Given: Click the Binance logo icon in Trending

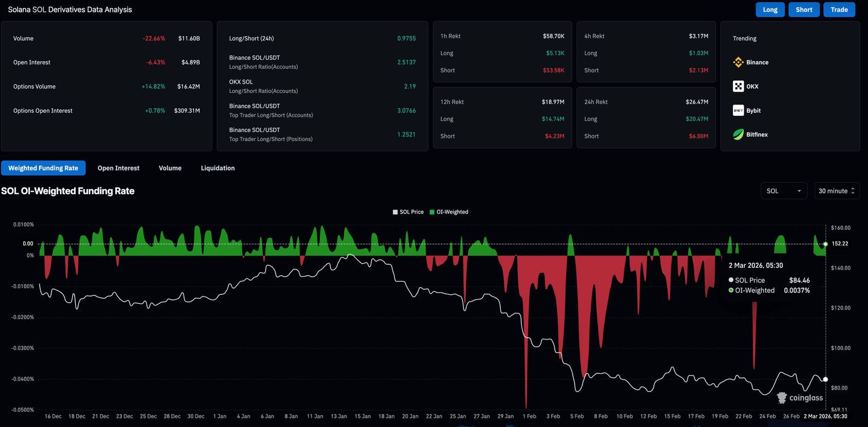Looking at the screenshot, I should click(x=738, y=62).
